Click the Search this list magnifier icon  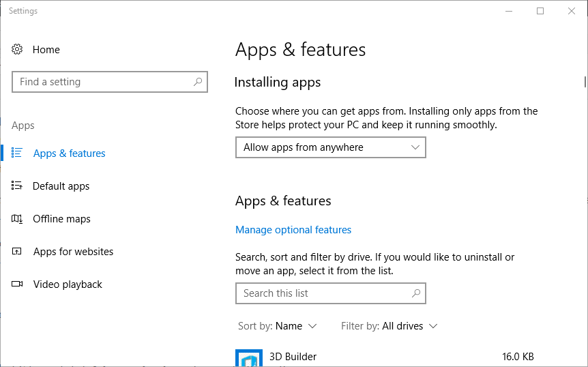[416, 293]
